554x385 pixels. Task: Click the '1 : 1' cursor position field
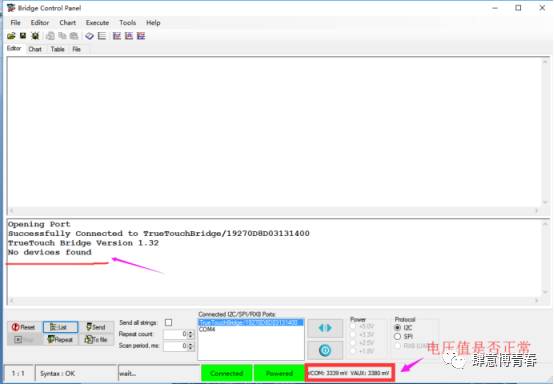[18, 373]
